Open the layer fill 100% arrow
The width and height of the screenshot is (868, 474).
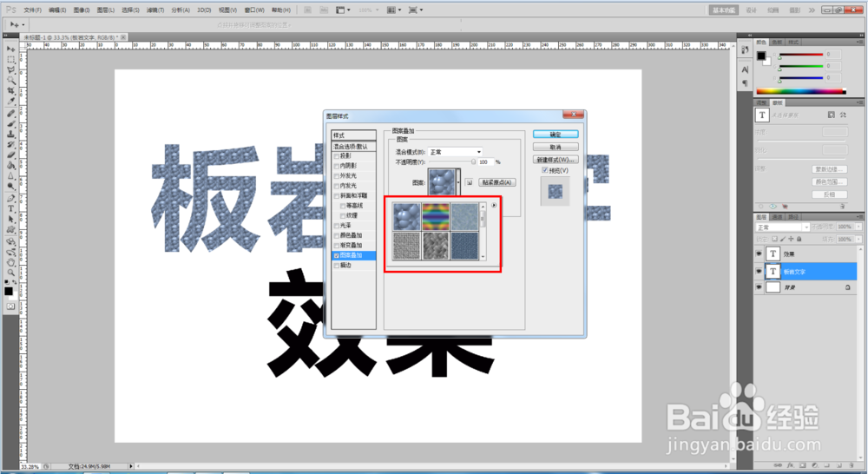[858, 240]
